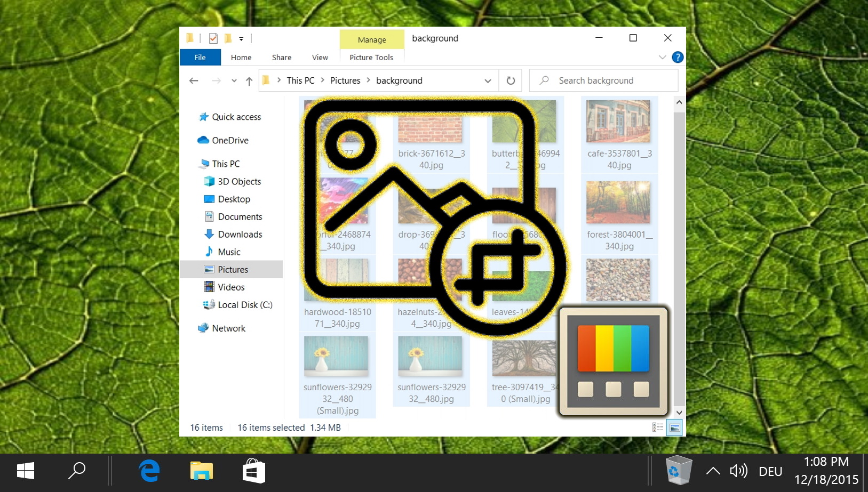Click the forward navigation arrow
The width and height of the screenshot is (868, 492).
[x=216, y=80]
